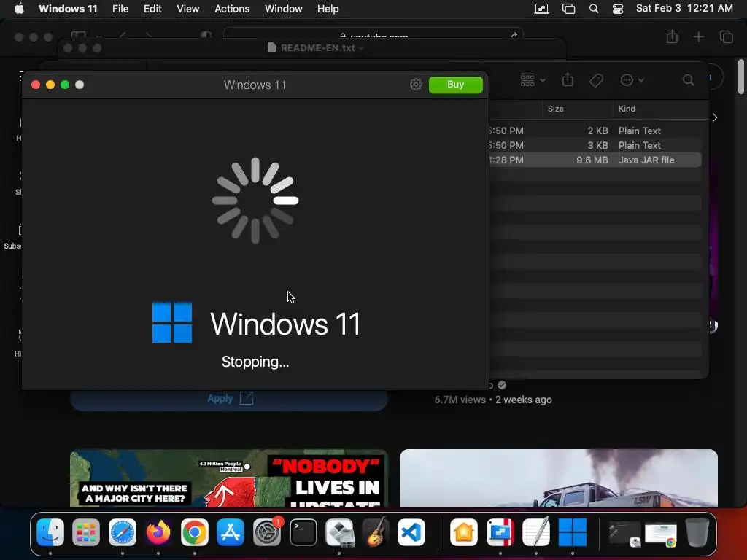This screenshot has height=560, width=747.
Task: Click the Stage Manager menu bar icon
Action: coord(568,9)
